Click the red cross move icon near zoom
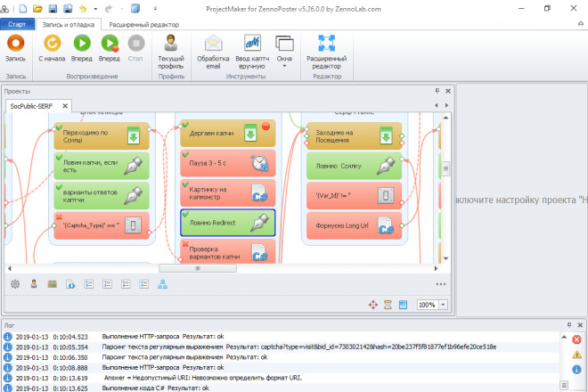This screenshot has width=588, height=392. (x=373, y=305)
